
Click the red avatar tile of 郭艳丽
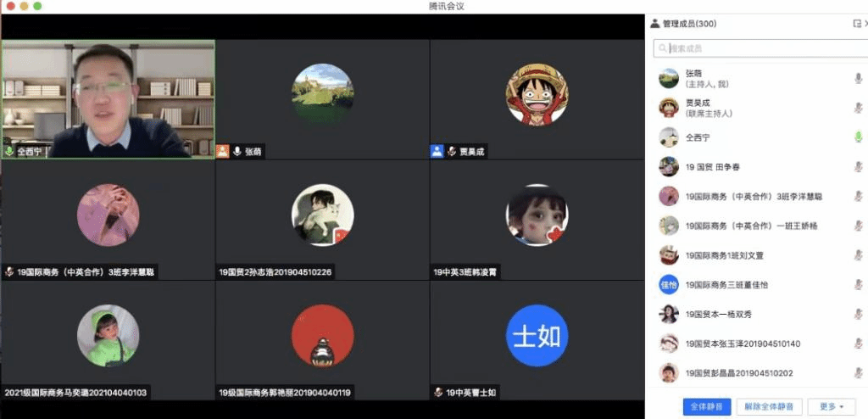coord(322,337)
